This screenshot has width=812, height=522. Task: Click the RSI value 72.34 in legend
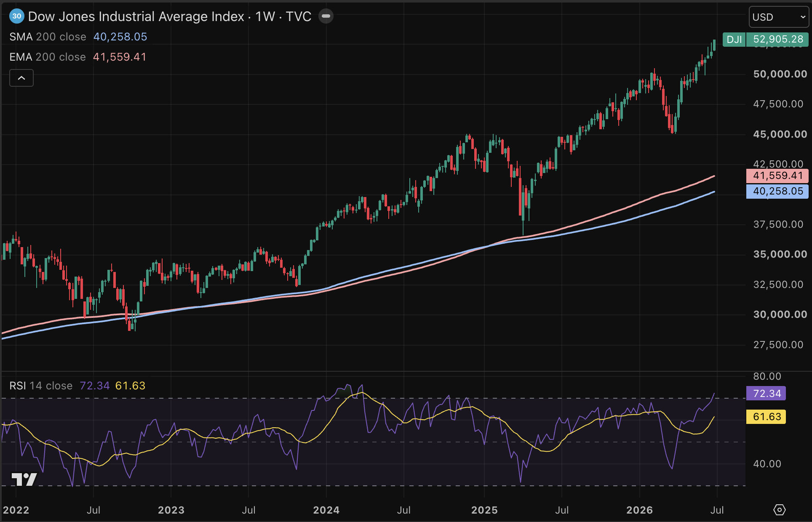(x=95, y=386)
